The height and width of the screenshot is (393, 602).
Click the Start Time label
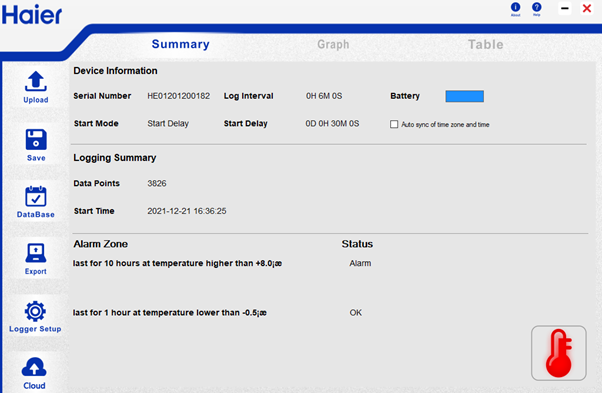(94, 211)
